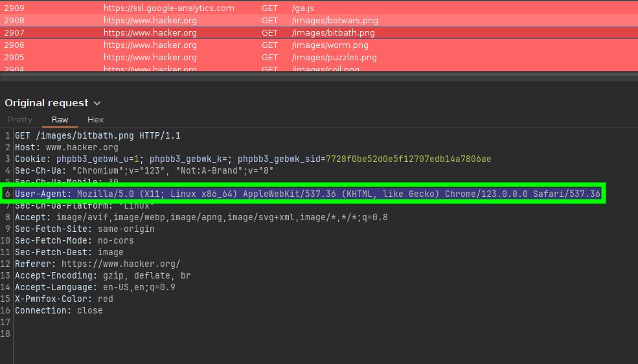Click the Accept-Language: en-US line
This screenshot has height=364, width=638.
coord(95,287)
